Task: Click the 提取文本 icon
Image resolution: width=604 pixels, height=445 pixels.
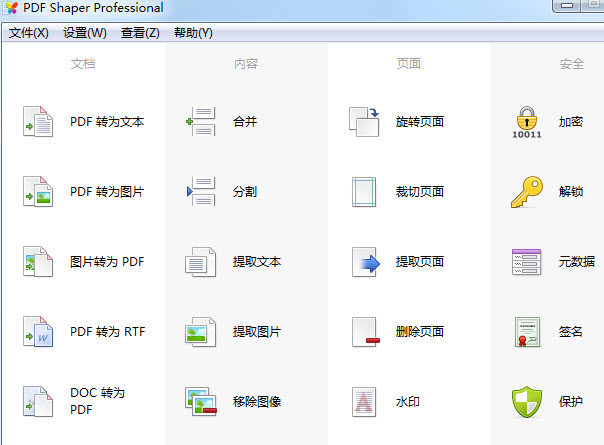Action: [201, 262]
